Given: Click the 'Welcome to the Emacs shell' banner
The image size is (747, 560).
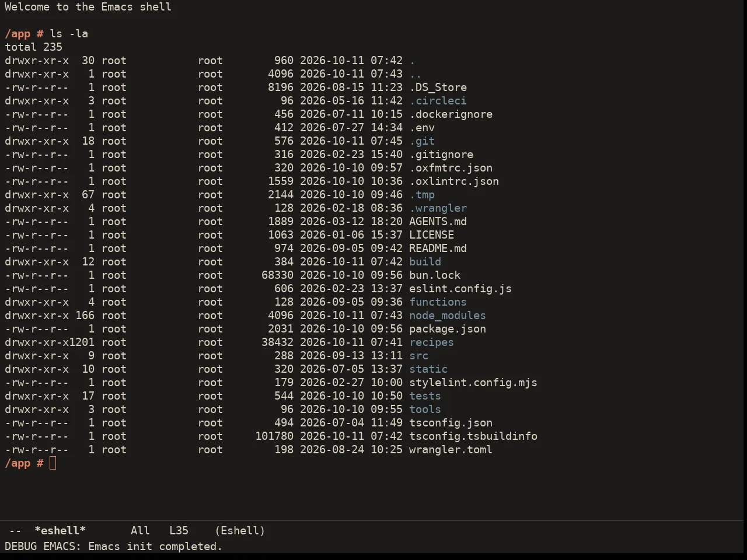Looking at the screenshot, I should 88,7.
